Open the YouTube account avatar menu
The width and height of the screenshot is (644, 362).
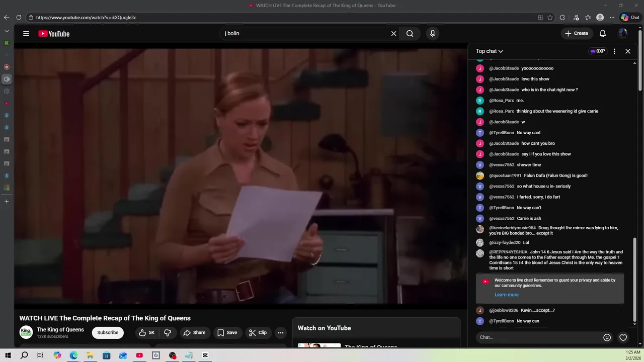623,34
